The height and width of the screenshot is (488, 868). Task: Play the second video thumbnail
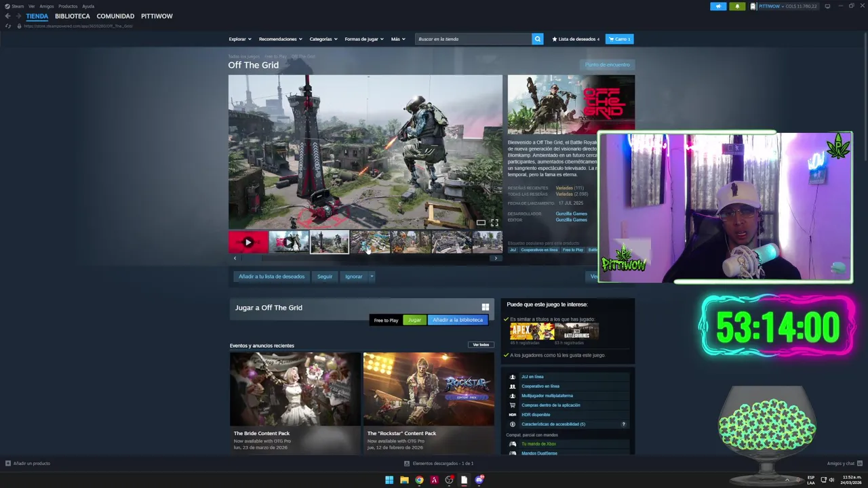(289, 242)
